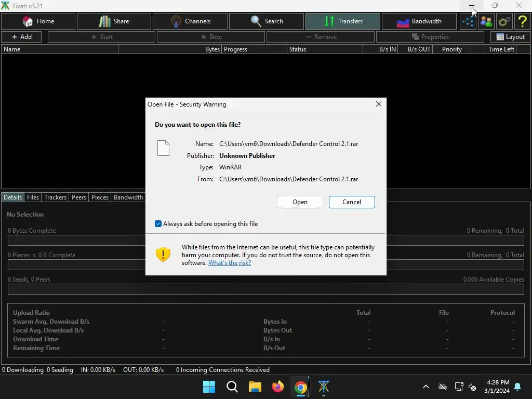Screen dimensions: 532x399
Task: Click the 0 Seeds, 0 Peers label
Action: coord(29,279)
